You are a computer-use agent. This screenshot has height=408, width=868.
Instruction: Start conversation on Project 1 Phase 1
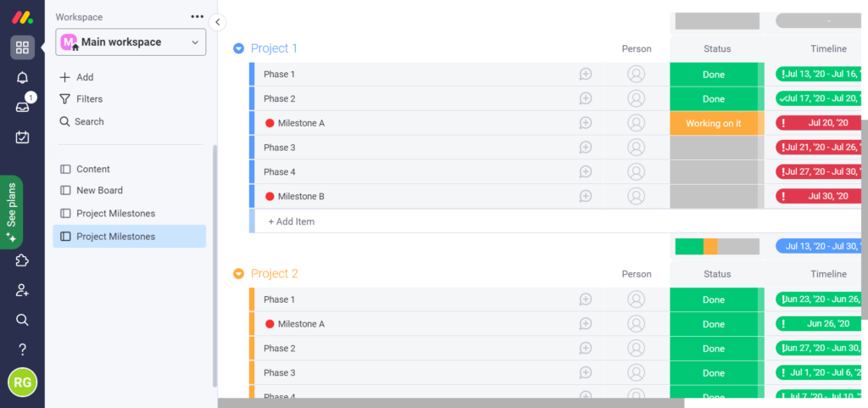[x=586, y=74]
